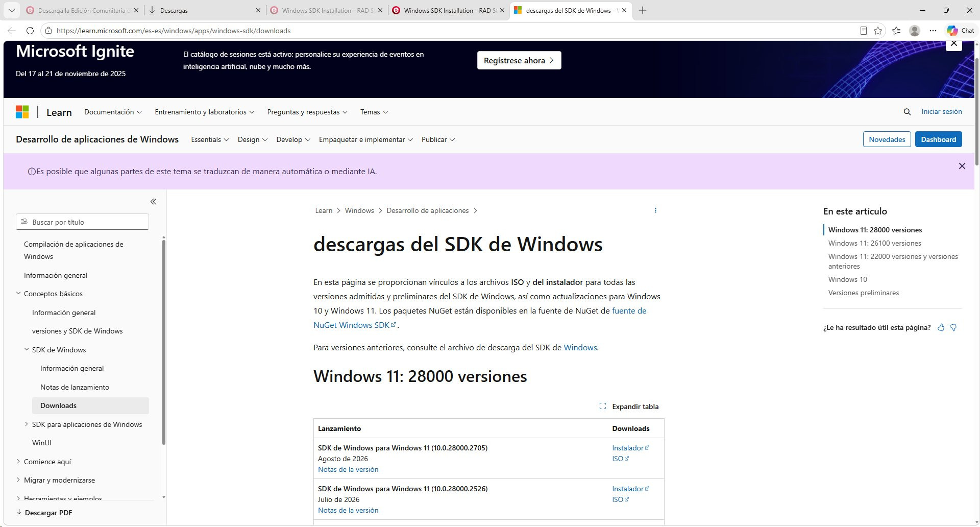
Task: Switch to Descarga la Edición Comunitaria tab
Action: point(82,10)
